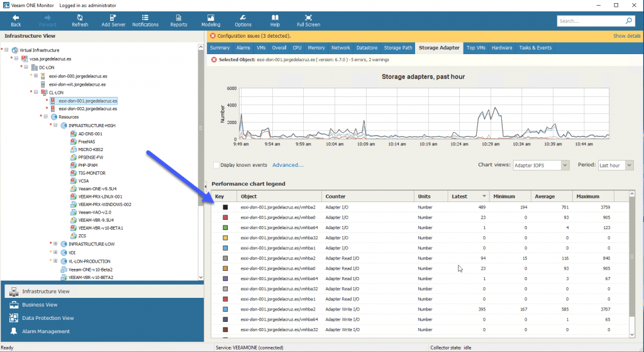Image resolution: width=644 pixels, height=352 pixels.
Task: Collapse the Virtual Infrastructure tree node
Action: 6,50
